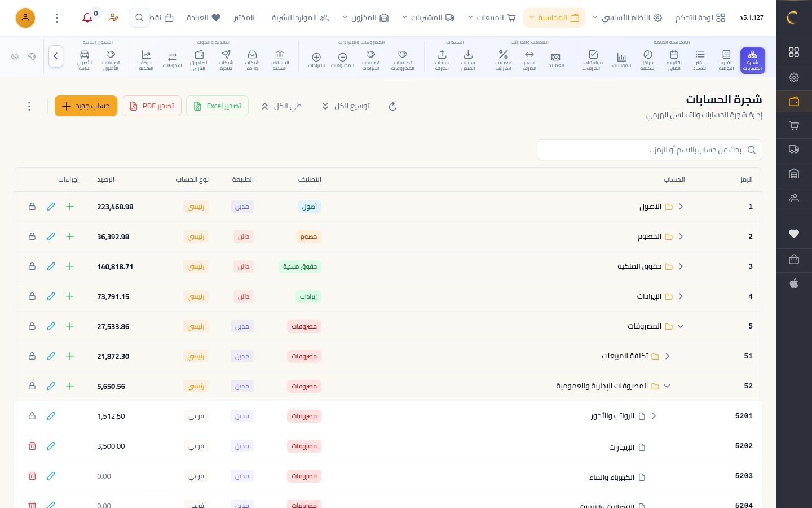The image size is (812, 508).
Task: Open العملات currencies tool
Action: pos(555,60)
